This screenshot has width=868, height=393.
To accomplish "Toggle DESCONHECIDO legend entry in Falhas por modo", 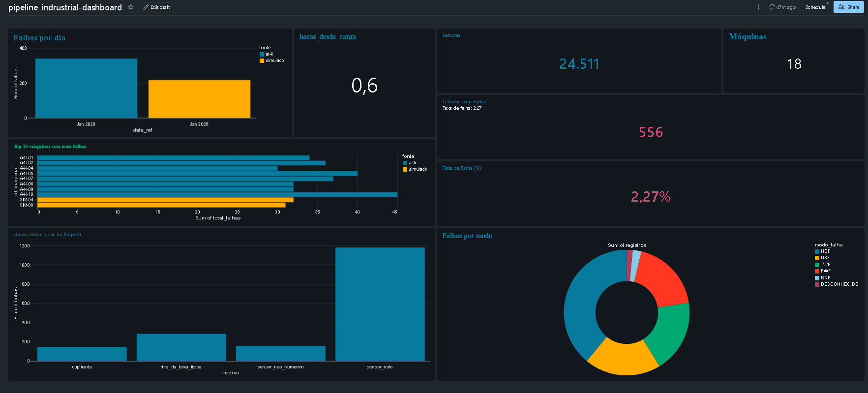I will [x=837, y=284].
